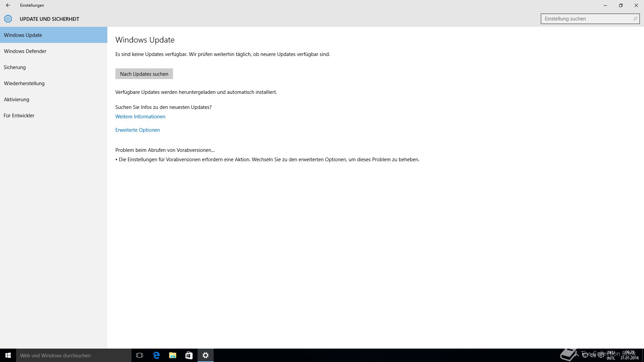Switch to the Wiederherstellung section
The height and width of the screenshot is (362, 644).
pos(54,83)
